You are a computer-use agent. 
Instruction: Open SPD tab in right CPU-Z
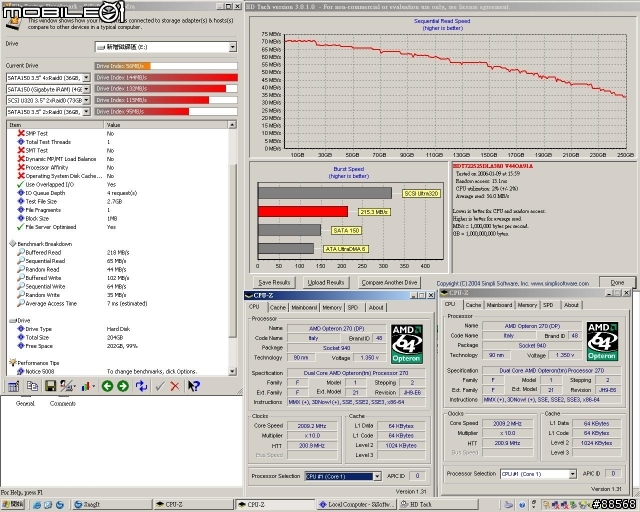coord(548,305)
